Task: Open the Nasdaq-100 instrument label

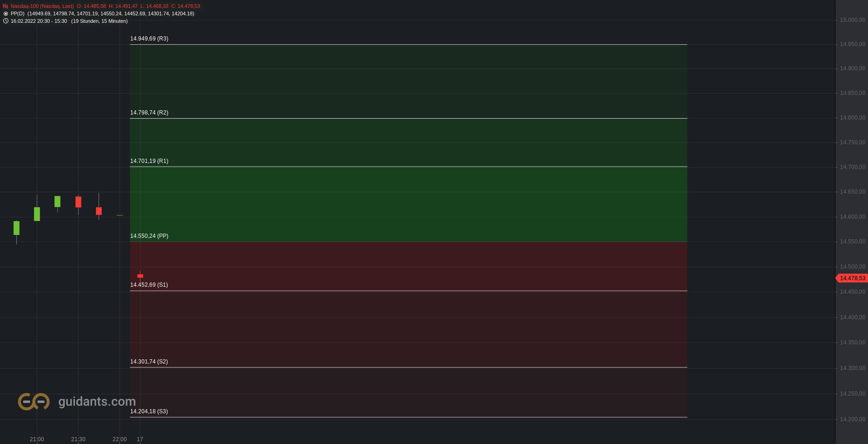Action: [42, 6]
